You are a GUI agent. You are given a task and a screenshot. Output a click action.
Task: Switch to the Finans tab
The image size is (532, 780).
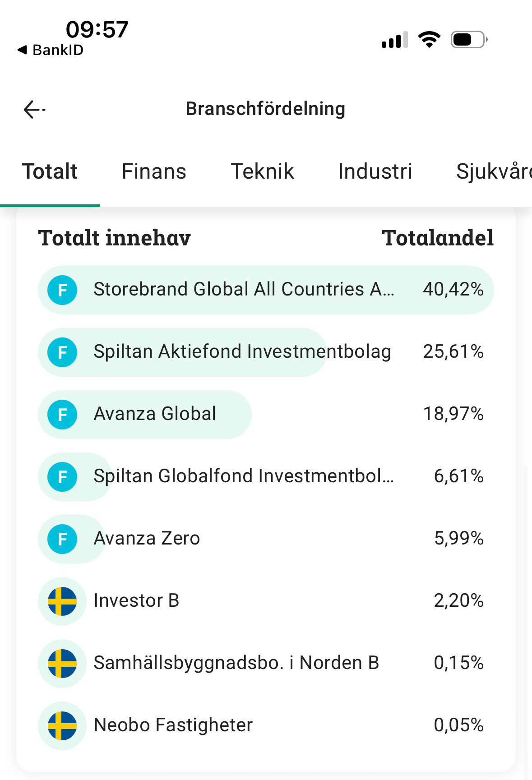pos(154,172)
